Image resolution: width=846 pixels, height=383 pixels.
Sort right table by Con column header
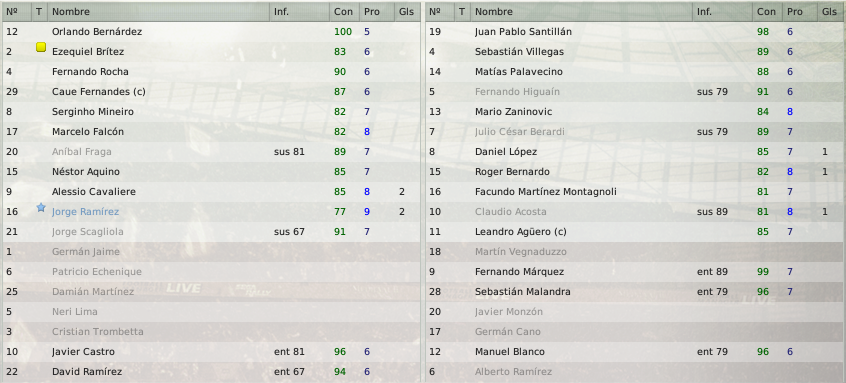[766, 11]
